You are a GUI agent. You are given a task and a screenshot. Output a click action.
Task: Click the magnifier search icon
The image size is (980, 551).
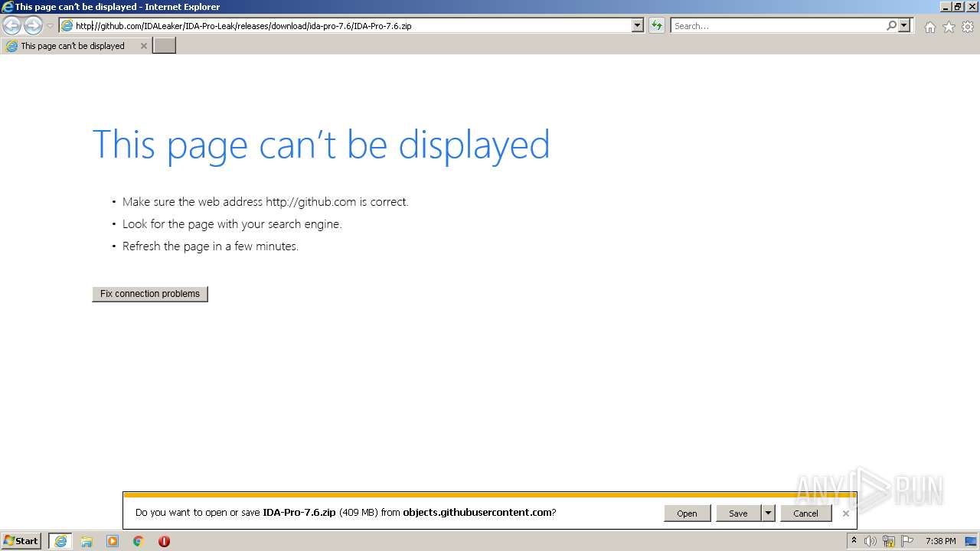click(891, 25)
